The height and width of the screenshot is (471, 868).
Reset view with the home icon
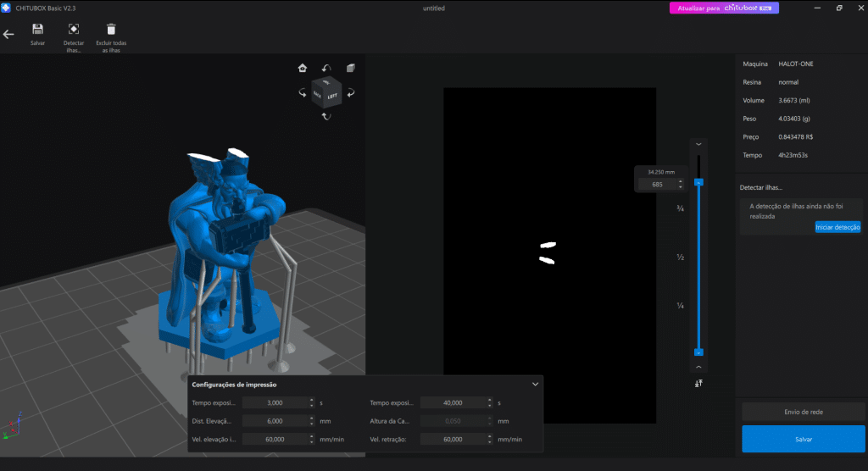point(303,68)
